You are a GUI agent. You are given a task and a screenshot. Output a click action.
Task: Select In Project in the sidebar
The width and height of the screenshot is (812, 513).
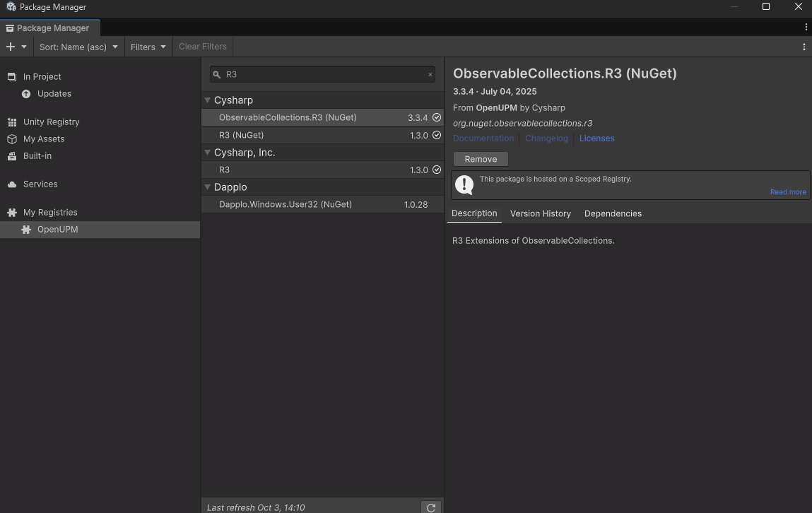(x=42, y=76)
